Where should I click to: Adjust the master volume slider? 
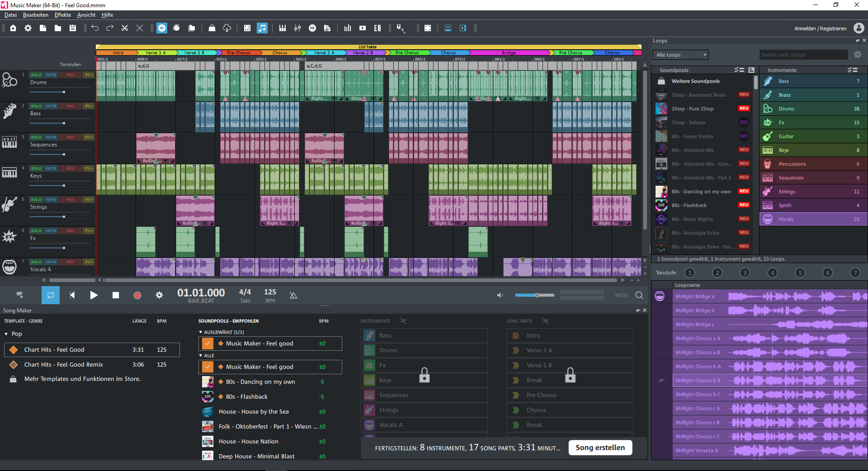(537, 295)
